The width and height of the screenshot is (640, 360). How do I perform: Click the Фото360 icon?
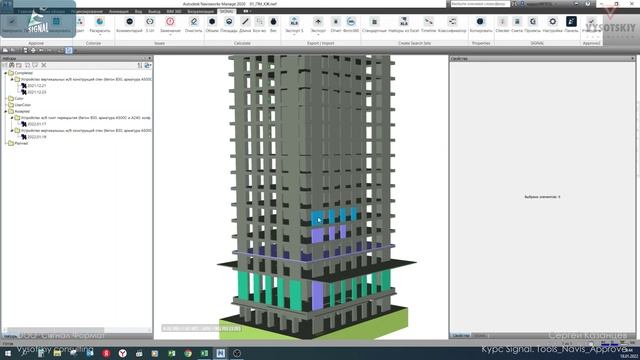351,22
